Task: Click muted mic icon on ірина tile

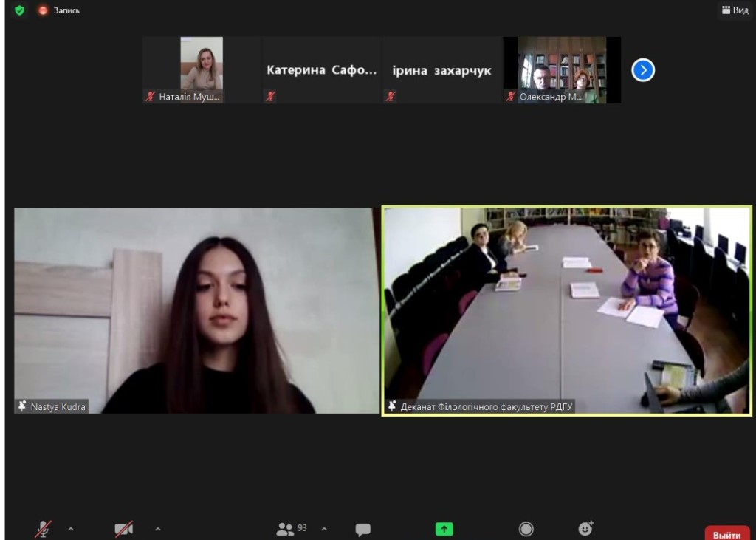Action: coord(391,97)
